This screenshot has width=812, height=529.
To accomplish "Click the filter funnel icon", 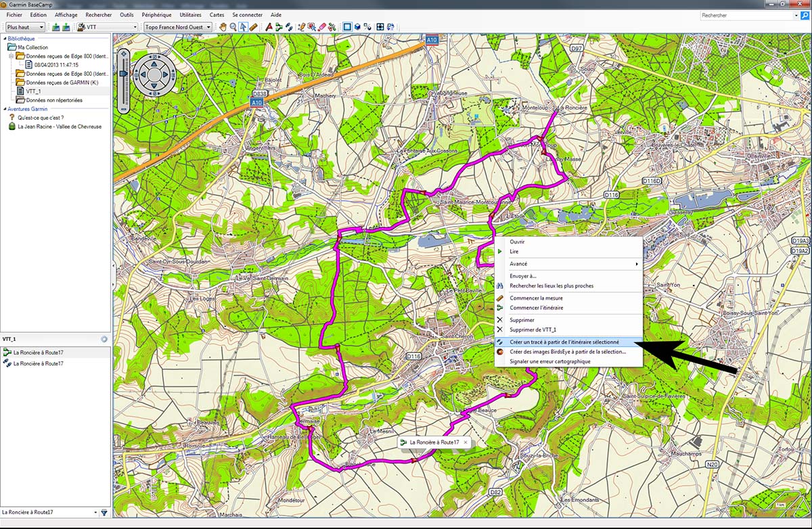I will point(104,513).
